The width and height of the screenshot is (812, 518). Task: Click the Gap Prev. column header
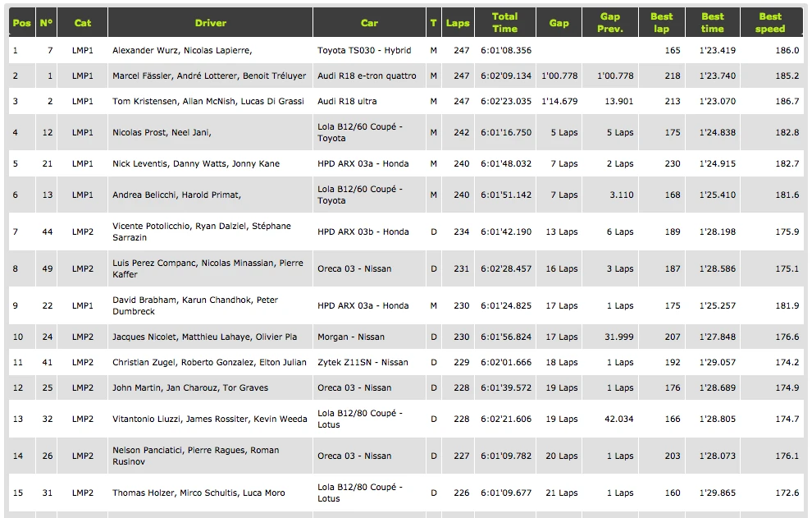tap(610, 23)
